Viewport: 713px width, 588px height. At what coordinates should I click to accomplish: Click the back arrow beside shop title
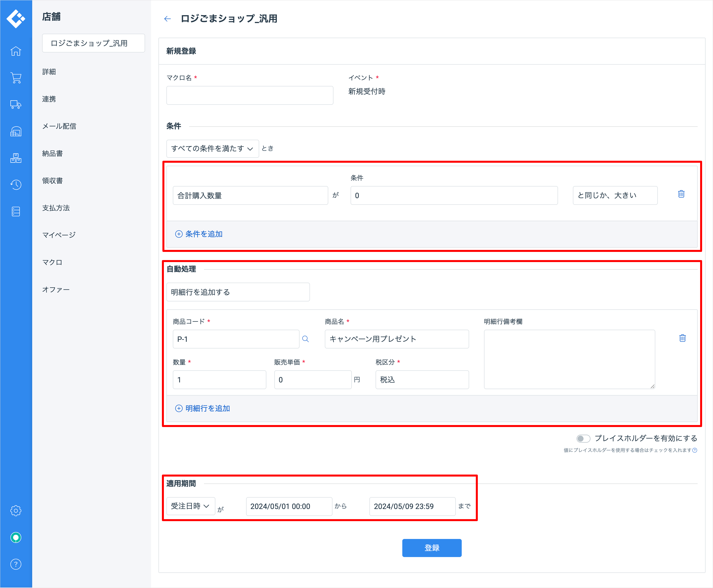click(168, 19)
